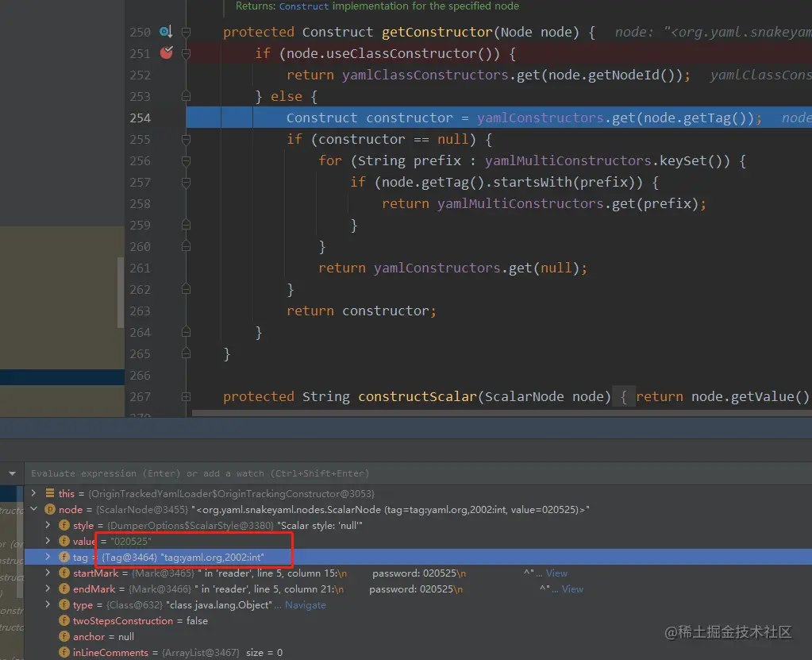Click the field icon next to startMark

(63, 573)
